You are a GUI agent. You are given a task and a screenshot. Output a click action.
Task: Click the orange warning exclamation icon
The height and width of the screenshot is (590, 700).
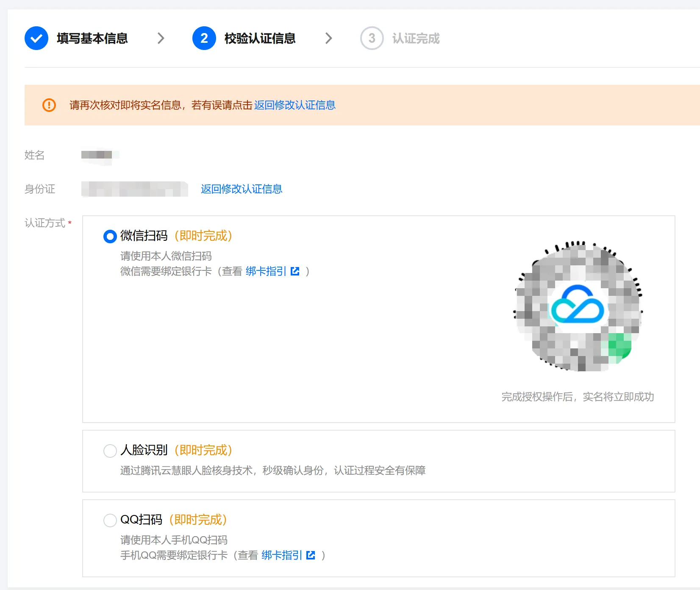[x=49, y=105]
